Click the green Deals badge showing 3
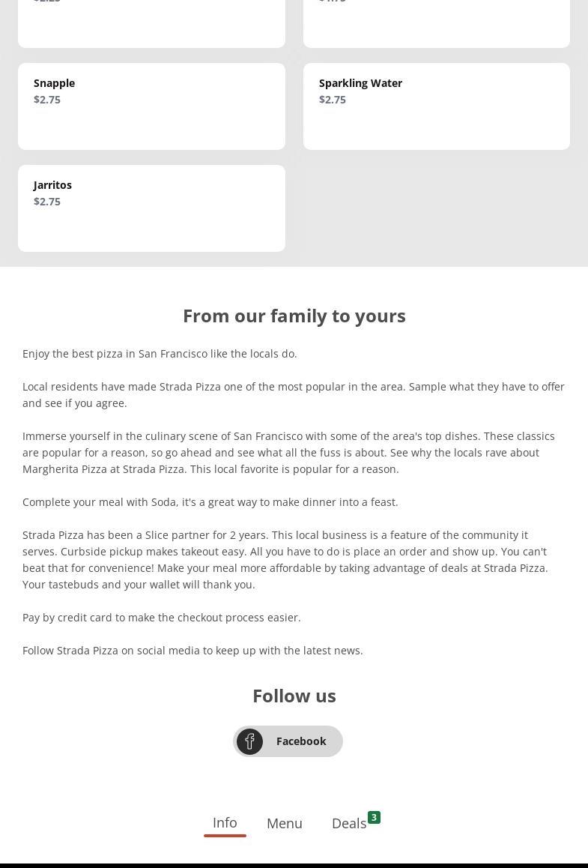The image size is (588, 868). [374, 817]
